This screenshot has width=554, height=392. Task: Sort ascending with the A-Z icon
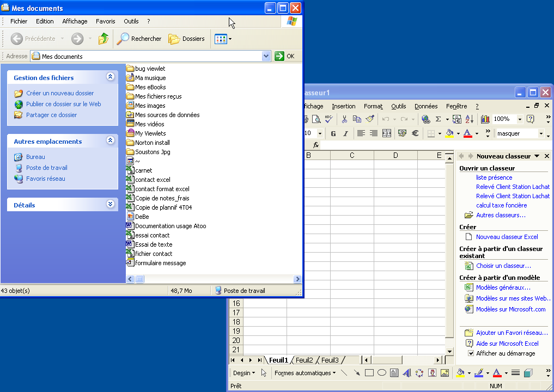469,119
